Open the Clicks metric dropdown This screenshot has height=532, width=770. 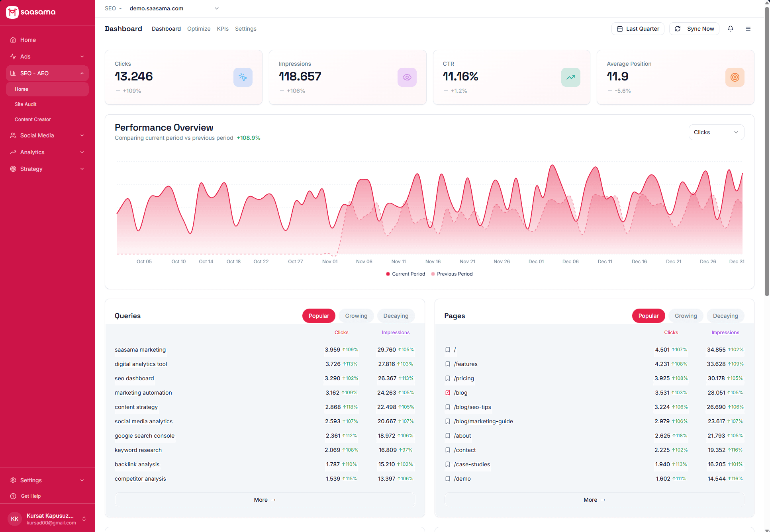[x=716, y=132]
